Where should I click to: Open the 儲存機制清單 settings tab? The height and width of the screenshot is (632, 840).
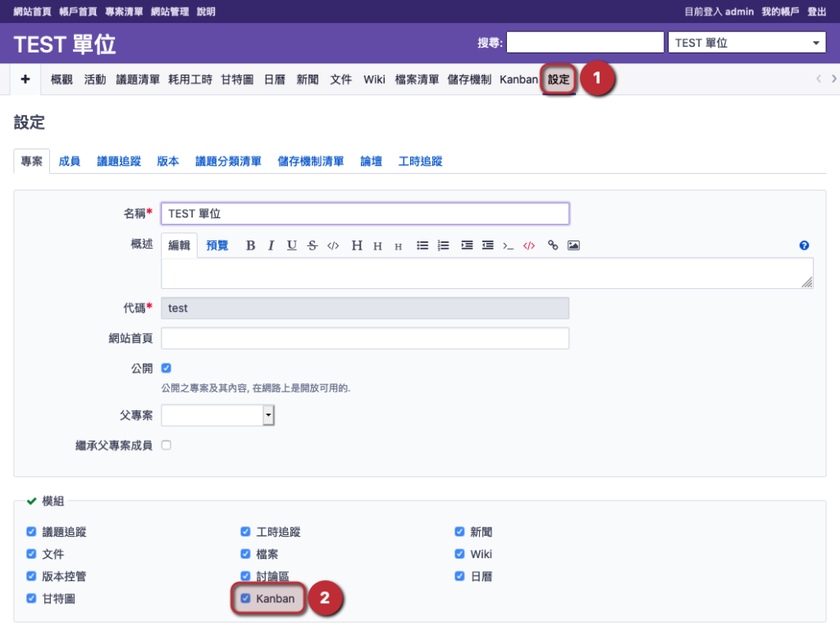coord(311,162)
